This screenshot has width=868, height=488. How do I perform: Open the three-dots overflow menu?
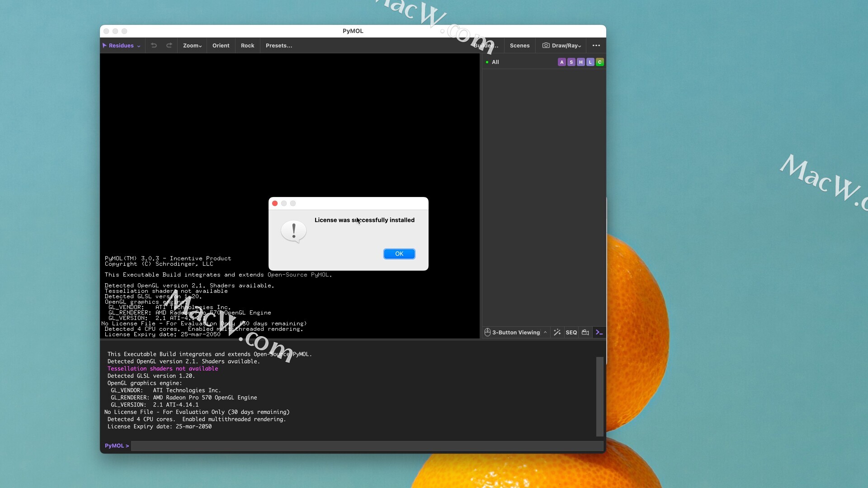(x=596, y=46)
